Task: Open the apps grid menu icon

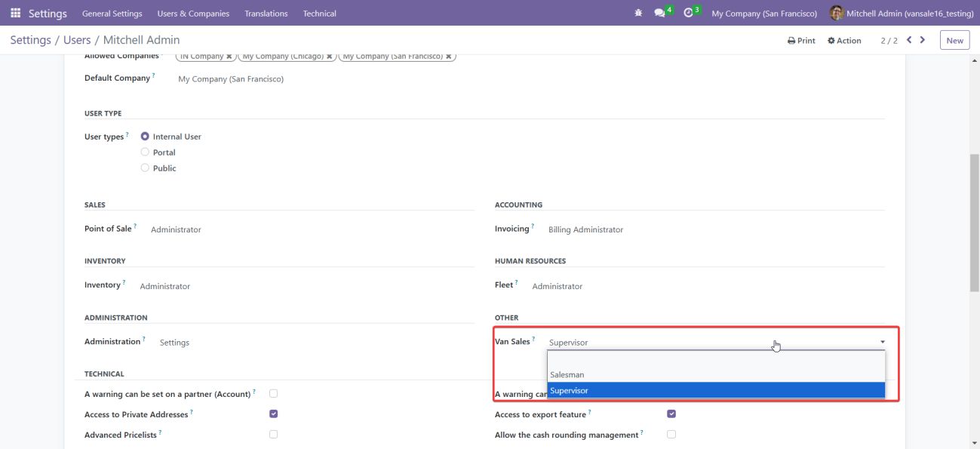Action: pyautogui.click(x=15, y=14)
